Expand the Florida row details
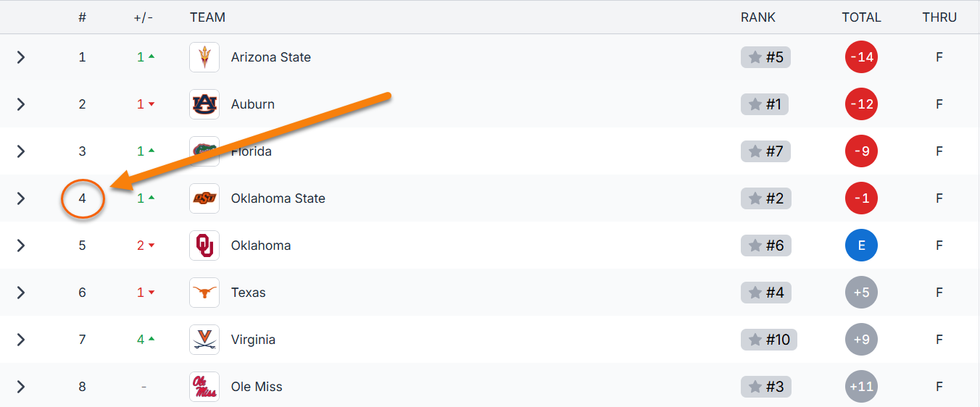 pyautogui.click(x=21, y=151)
